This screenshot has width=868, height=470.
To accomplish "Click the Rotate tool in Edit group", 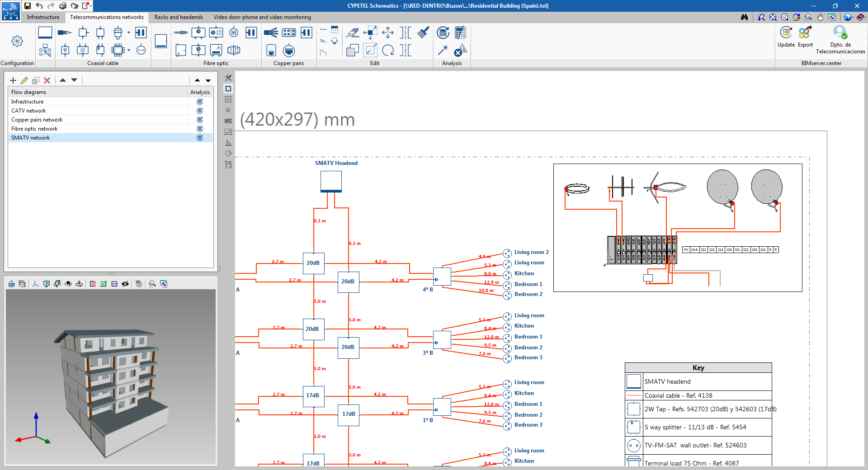I will tap(387, 50).
